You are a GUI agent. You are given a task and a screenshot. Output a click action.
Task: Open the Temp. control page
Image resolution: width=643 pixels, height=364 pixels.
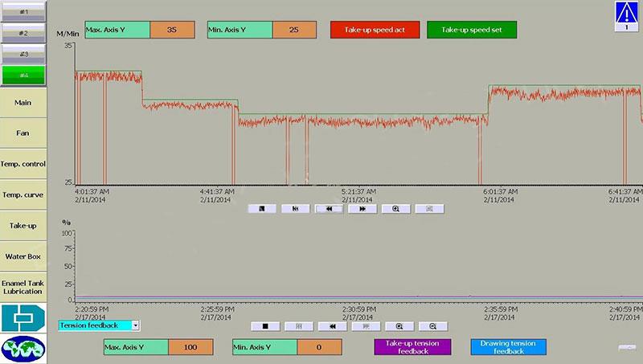coord(23,164)
